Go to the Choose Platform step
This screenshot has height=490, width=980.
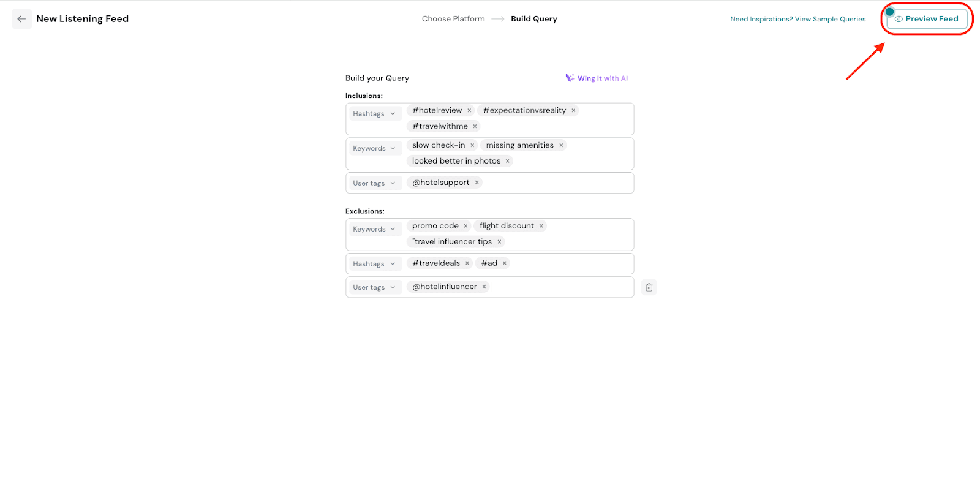pyautogui.click(x=453, y=19)
